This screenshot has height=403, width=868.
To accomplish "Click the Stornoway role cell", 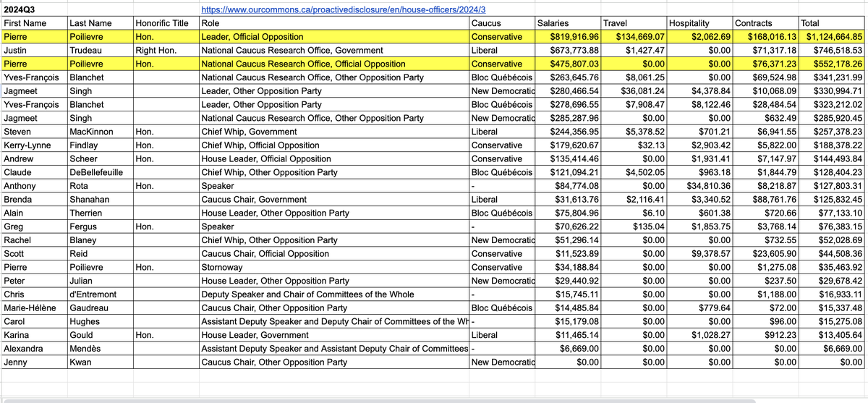I will 333,268.
